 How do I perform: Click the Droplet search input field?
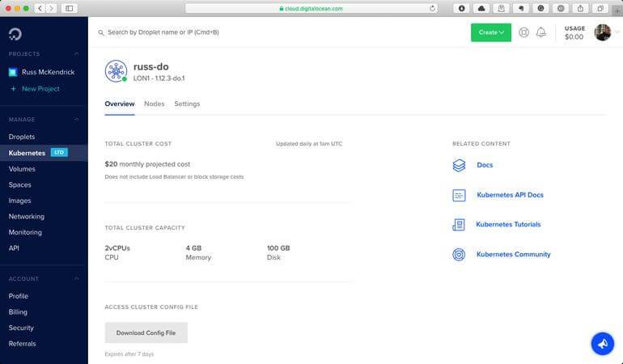[243, 32]
